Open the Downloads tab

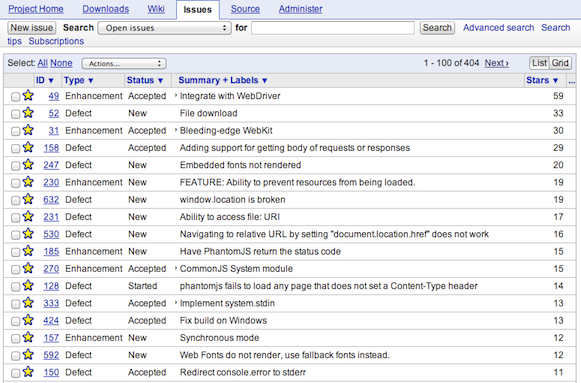[106, 9]
